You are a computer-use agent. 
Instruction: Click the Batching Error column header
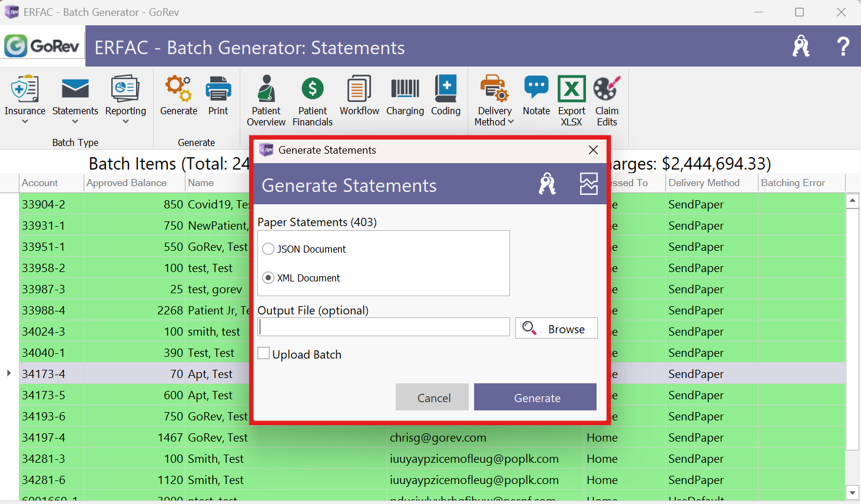[x=793, y=183]
